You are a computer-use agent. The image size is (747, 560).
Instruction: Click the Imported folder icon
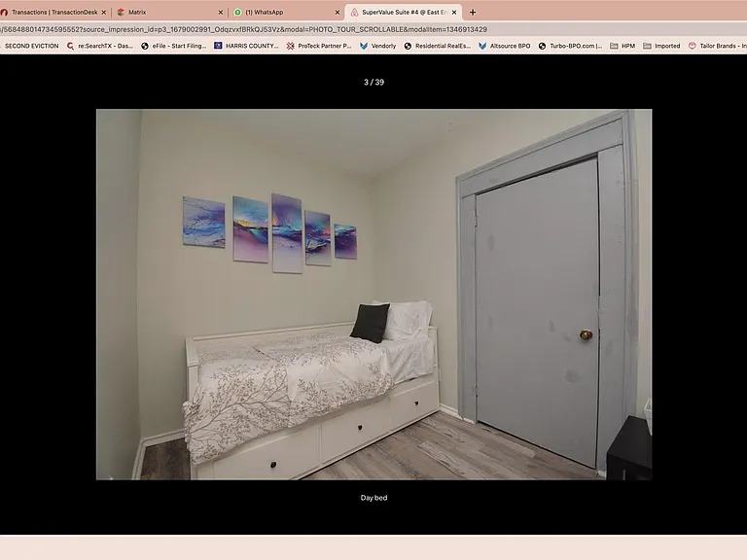pos(647,47)
